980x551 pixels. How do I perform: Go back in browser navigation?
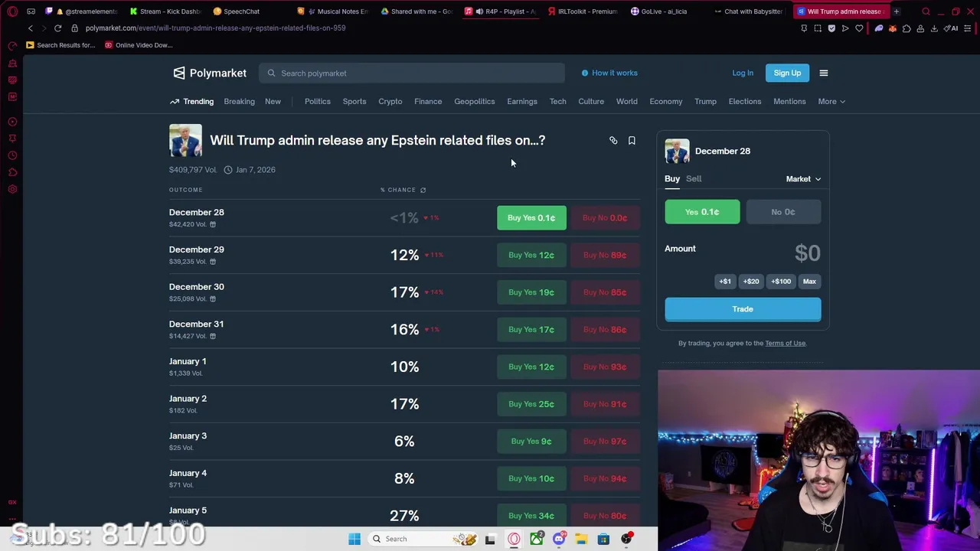[x=31, y=28]
